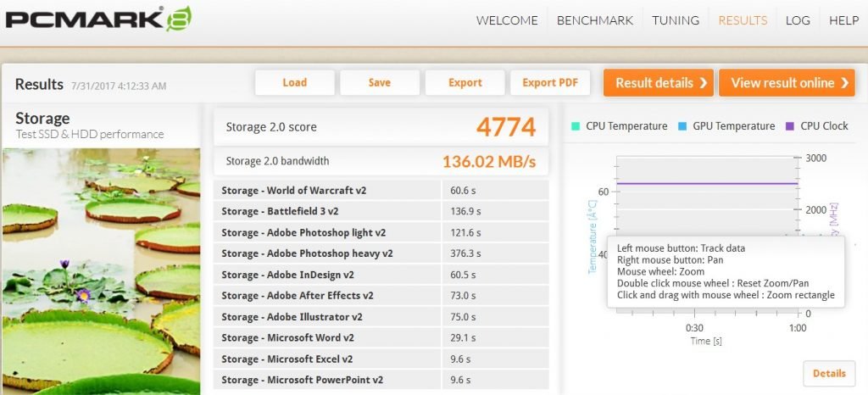Open the TUNING tab
868x395 pixels.
point(676,20)
